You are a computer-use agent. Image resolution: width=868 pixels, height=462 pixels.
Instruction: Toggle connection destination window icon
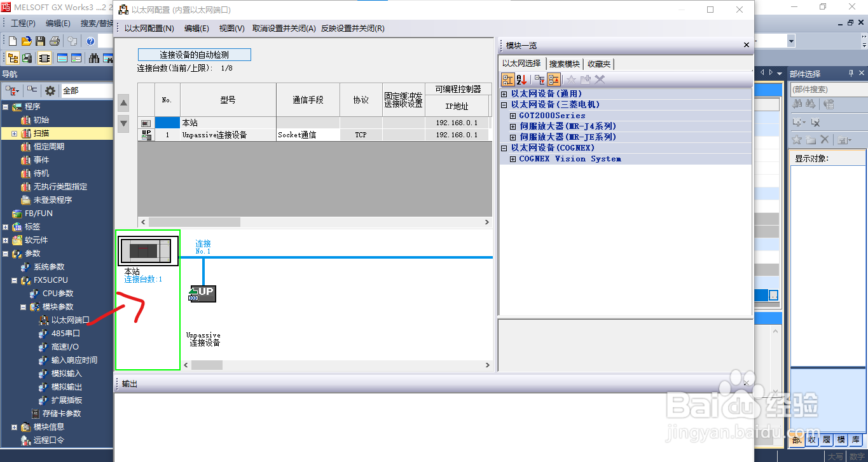point(27,58)
